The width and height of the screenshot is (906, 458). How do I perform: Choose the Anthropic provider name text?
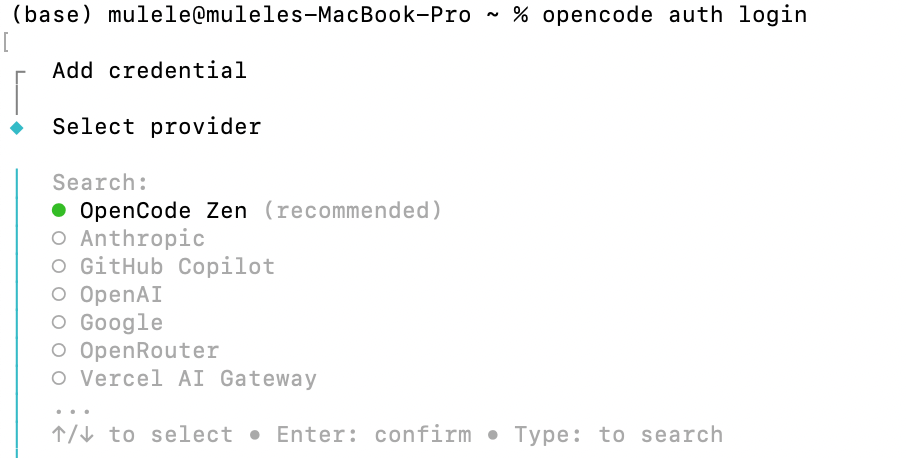[142, 238]
